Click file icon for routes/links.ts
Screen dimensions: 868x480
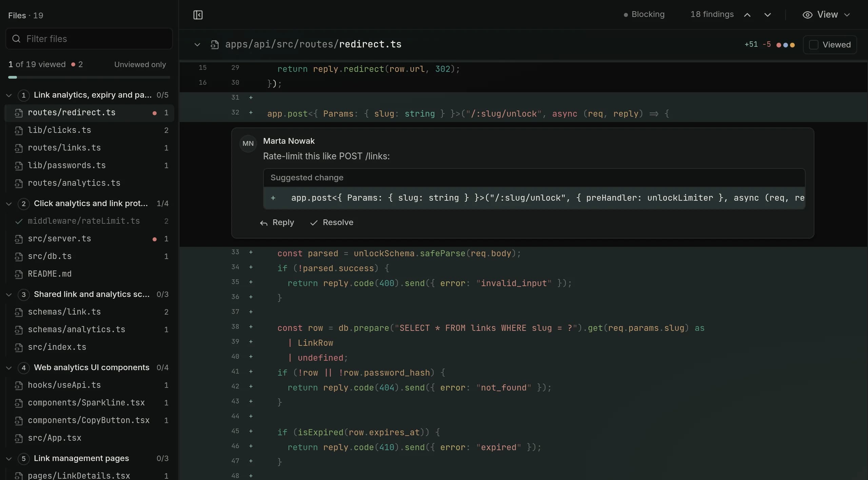tap(19, 148)
